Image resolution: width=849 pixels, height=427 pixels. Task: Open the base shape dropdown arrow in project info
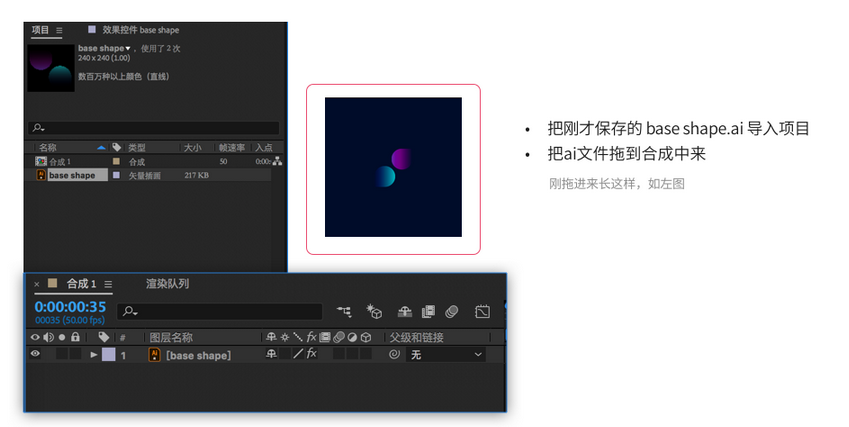pyautogui.click(x=128, y=48)
